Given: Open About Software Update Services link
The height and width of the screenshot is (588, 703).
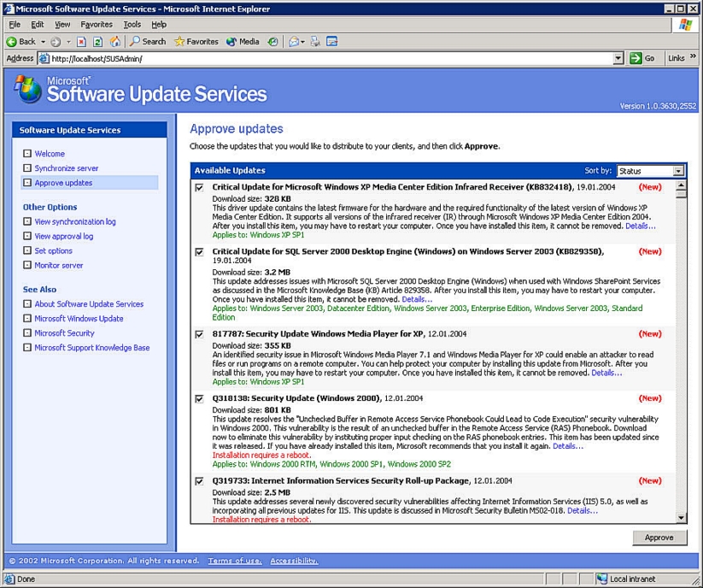Looking at the screenshot, I should point(89,304).
